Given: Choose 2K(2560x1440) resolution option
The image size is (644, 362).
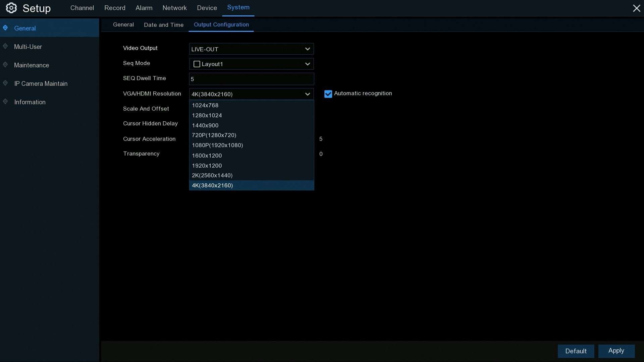Looking at the screenshot, I should coord(212,175).
